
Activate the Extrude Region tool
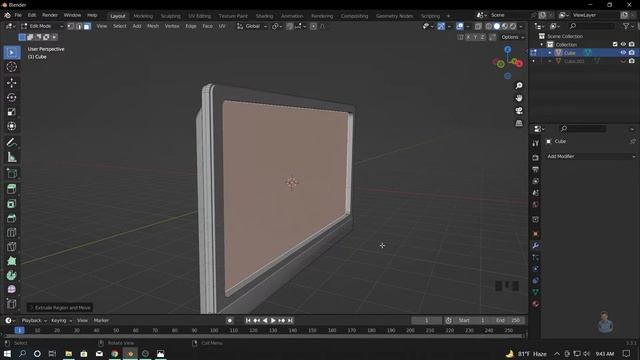[11, 189]
